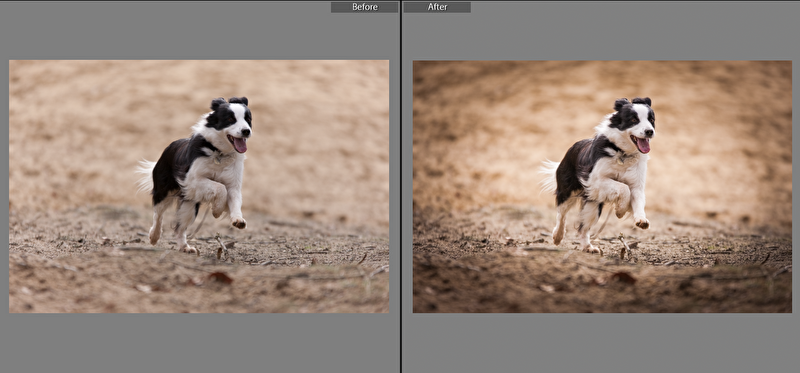
Task: Click the After label
Action: (437, 7)
